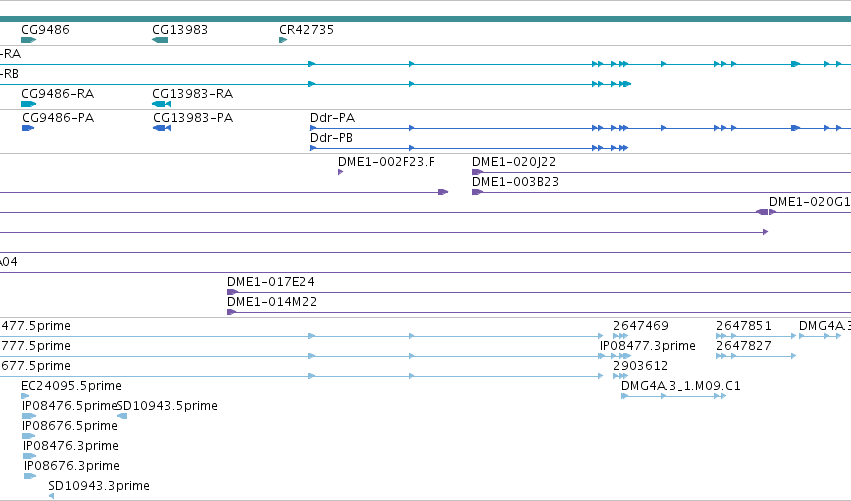Select the CG13983 gene arrow glyph

(160, 40)
